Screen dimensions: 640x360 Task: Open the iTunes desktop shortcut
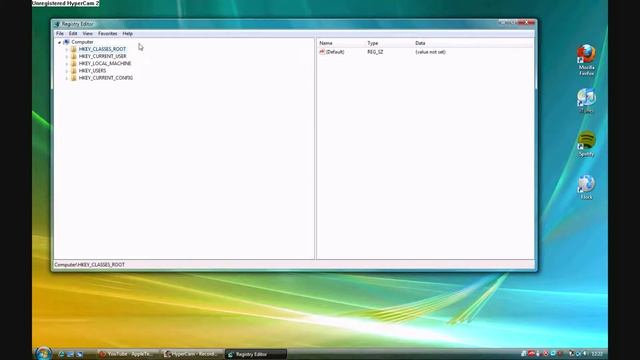[586, 101]
